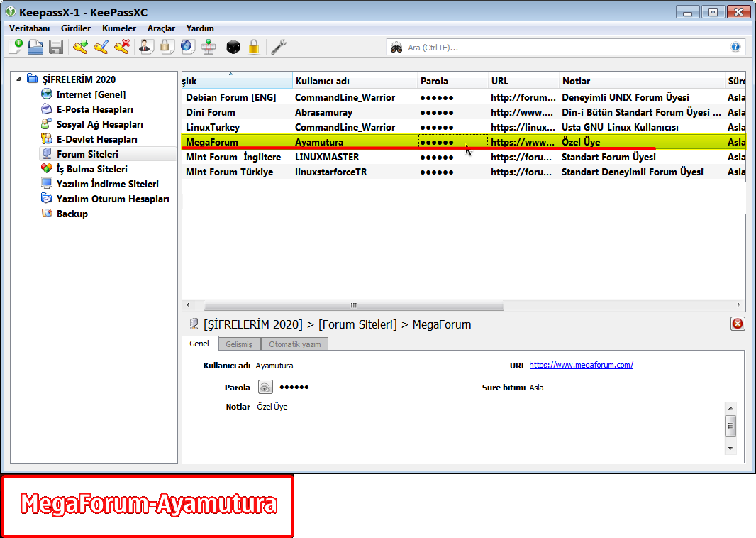Screen dimensions: 756x538
Task: Select the Internet [Genel] group
Action: click(x=91, y=94)
